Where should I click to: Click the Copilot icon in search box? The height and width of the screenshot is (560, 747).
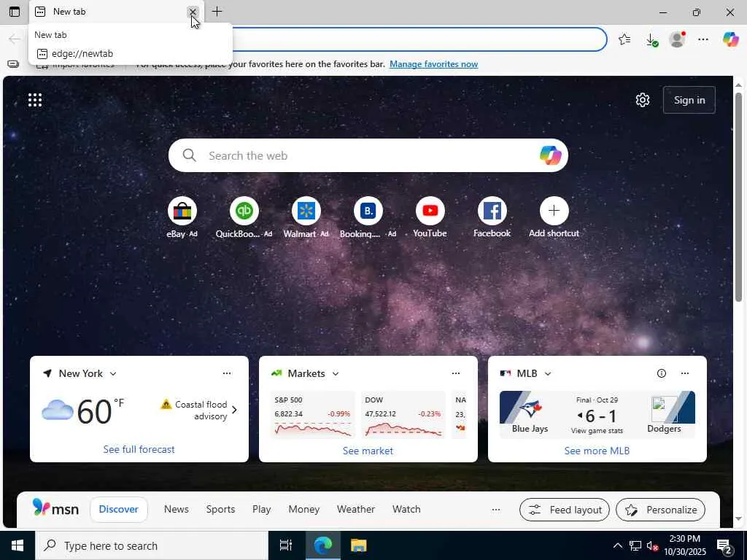550,155
